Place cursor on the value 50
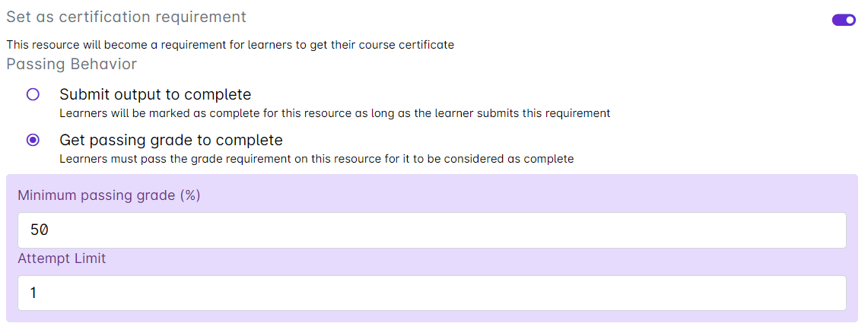Image resolution: width=868 pixels, height=336 pixels. pos(40,230)
